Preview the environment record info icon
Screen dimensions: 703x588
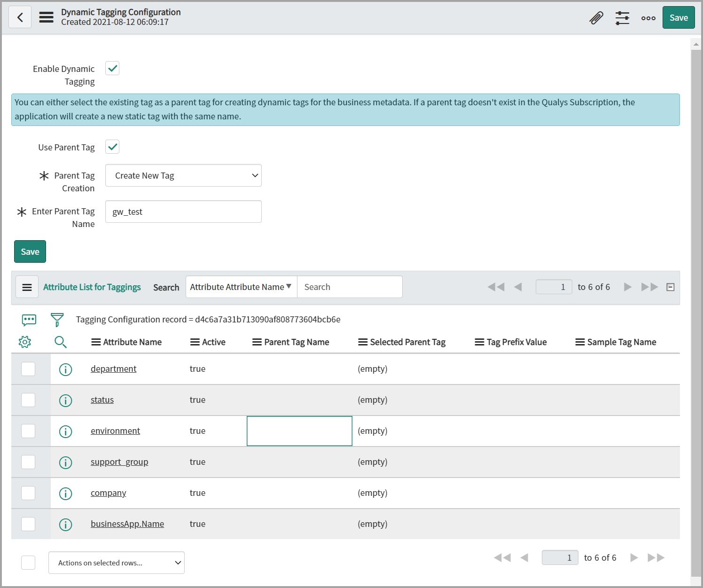point(66,431)
